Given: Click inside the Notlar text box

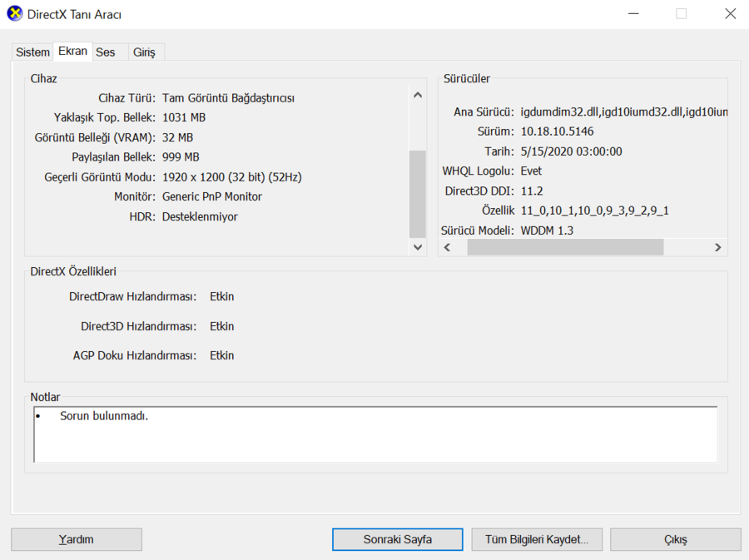Looking at the screenshot, I should (375, 434).
